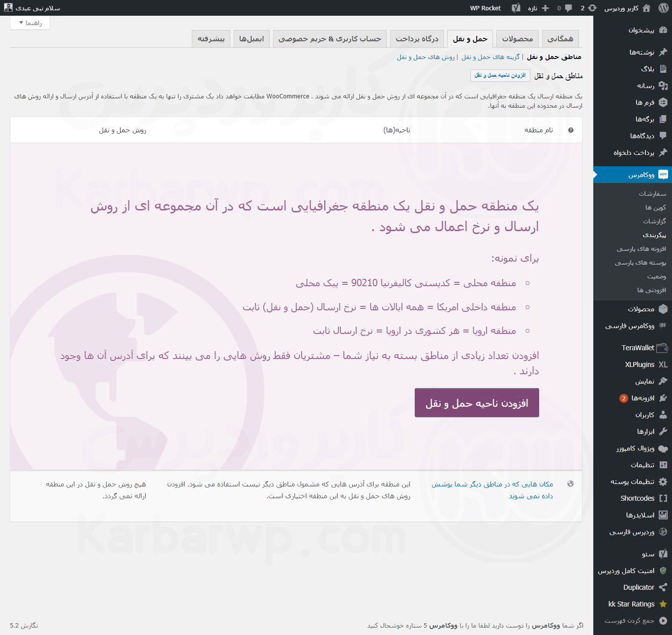Open the ویژوال کامپوزر menu item
The height and width of the screenshot is (635, 672).
[636, 448]
